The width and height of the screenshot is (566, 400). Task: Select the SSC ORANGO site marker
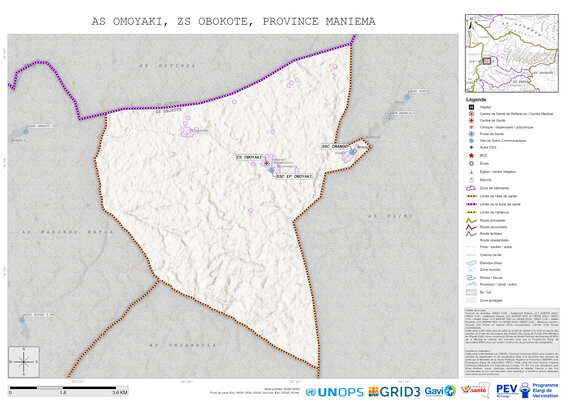click(x=352, y=153)
